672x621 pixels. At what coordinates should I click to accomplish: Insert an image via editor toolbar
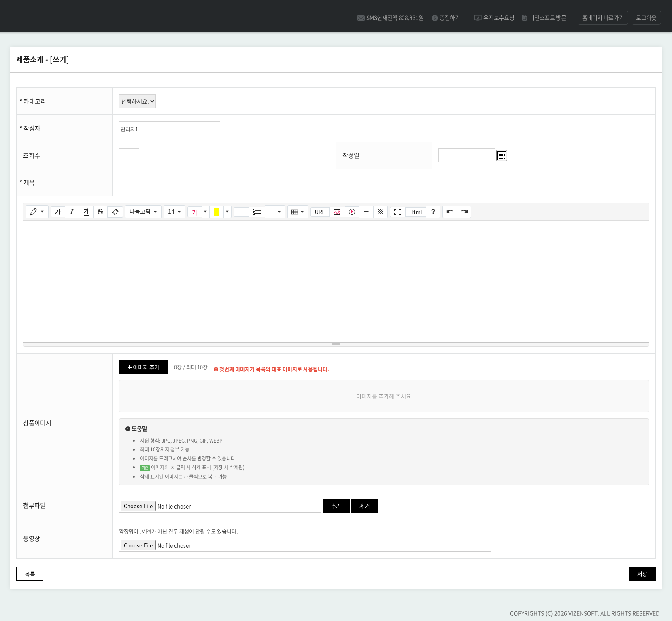tap(337, 212)
